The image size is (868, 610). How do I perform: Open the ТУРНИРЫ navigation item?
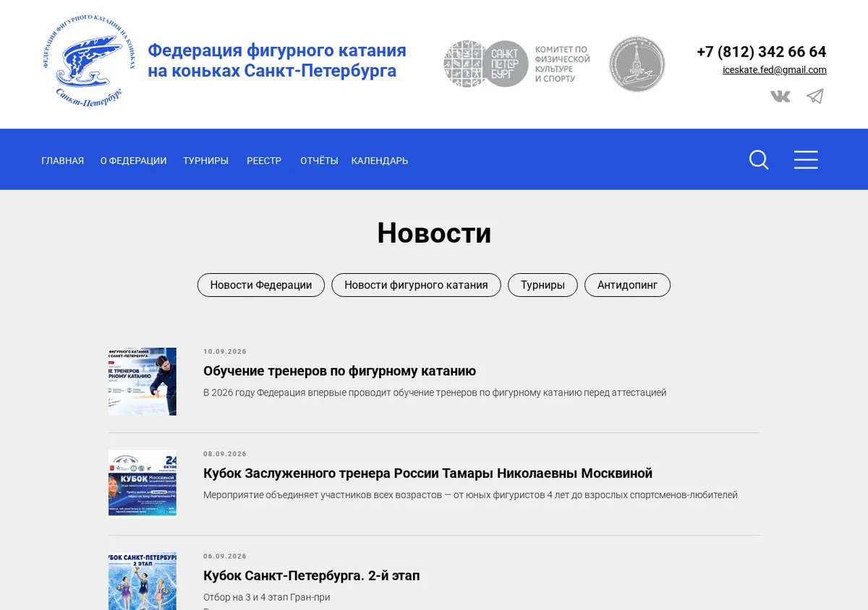coord(205,160)
